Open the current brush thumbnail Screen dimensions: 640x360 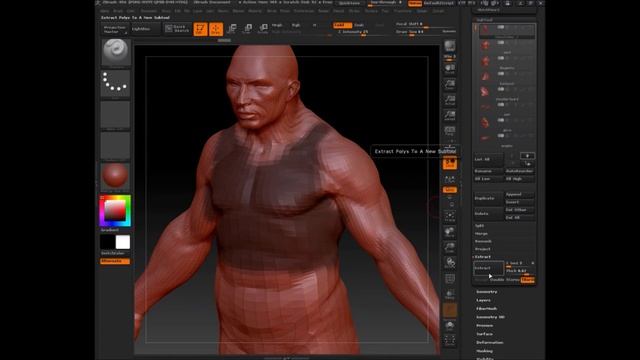[x=116, y=52]
